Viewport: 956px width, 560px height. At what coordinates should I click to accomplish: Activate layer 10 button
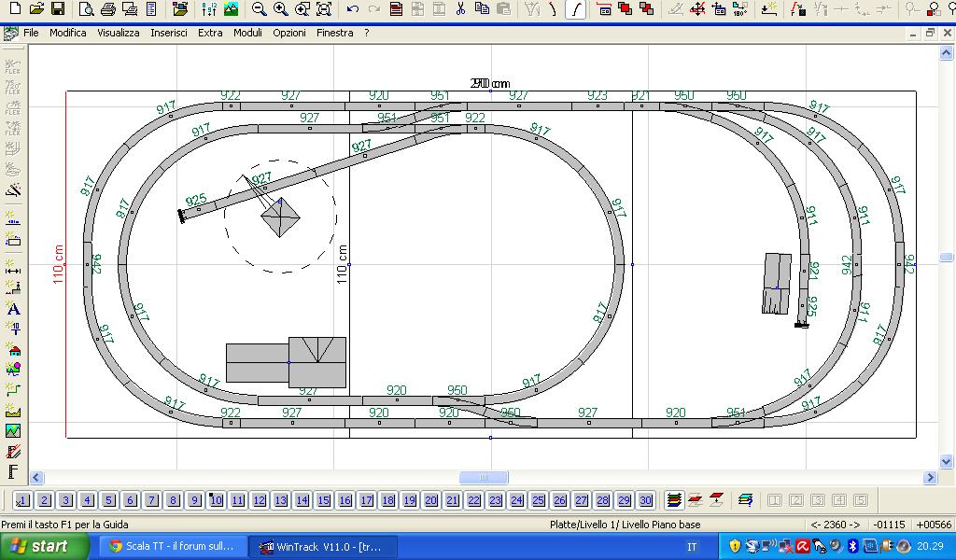point(216,500)
